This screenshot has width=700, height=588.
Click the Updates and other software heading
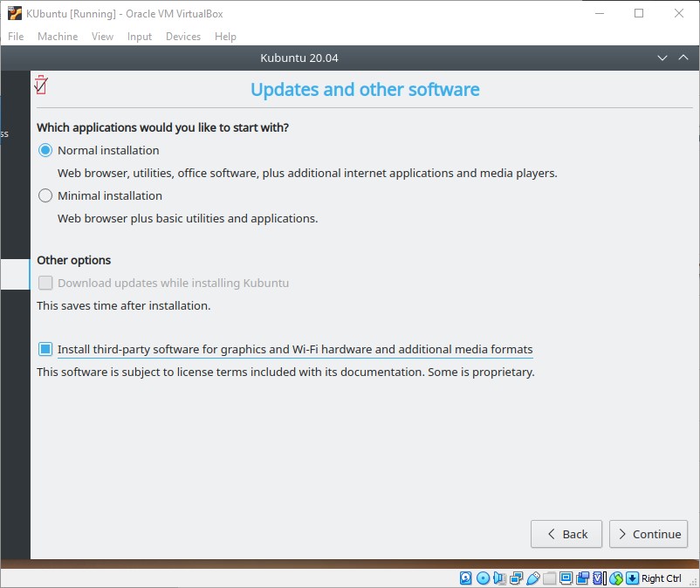(365, 90)
